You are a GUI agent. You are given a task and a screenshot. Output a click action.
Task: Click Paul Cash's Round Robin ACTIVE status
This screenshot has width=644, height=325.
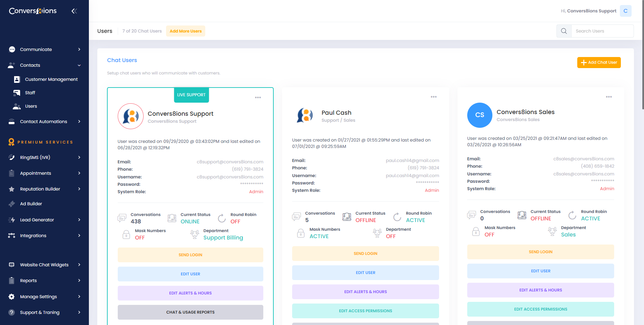[x=415, y=220]
